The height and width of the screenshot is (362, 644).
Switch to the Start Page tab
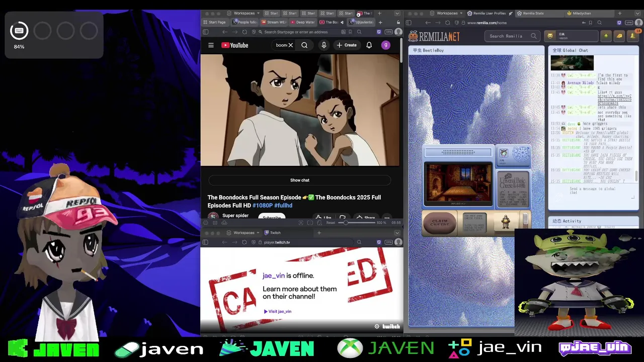click(215, 22)
